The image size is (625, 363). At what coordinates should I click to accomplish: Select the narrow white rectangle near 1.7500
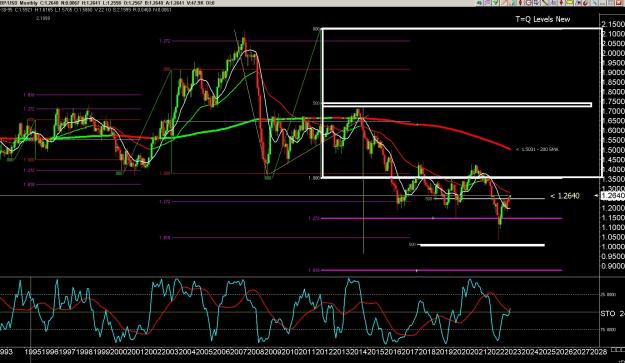457,105
